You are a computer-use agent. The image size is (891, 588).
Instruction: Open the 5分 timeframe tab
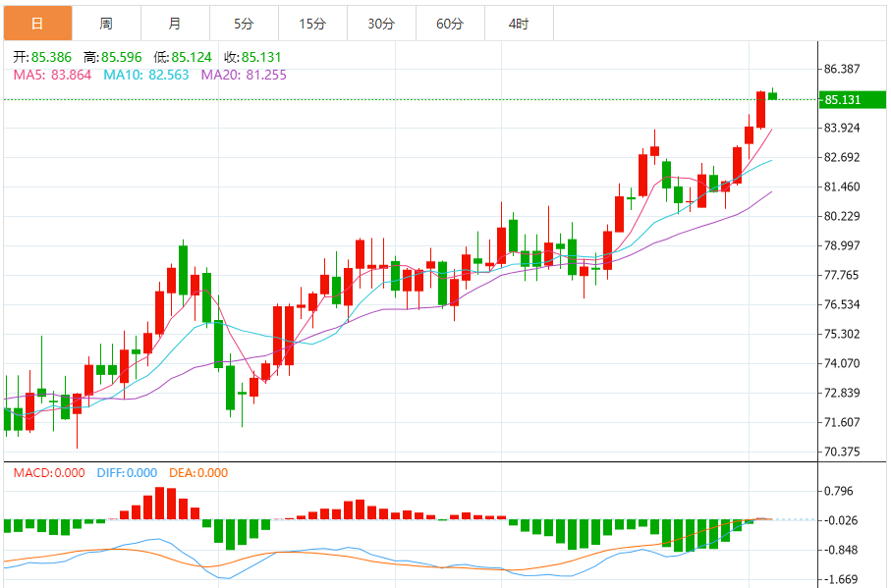pyautogui.click(x=244, y=24)
